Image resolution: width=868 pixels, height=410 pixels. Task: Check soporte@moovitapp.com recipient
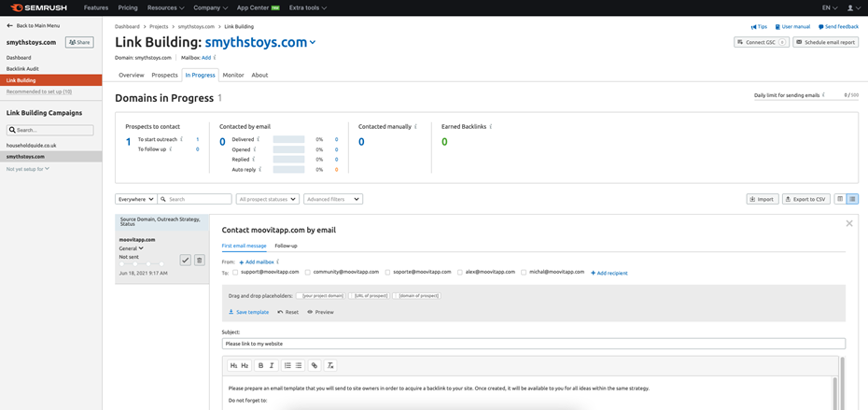387,272
